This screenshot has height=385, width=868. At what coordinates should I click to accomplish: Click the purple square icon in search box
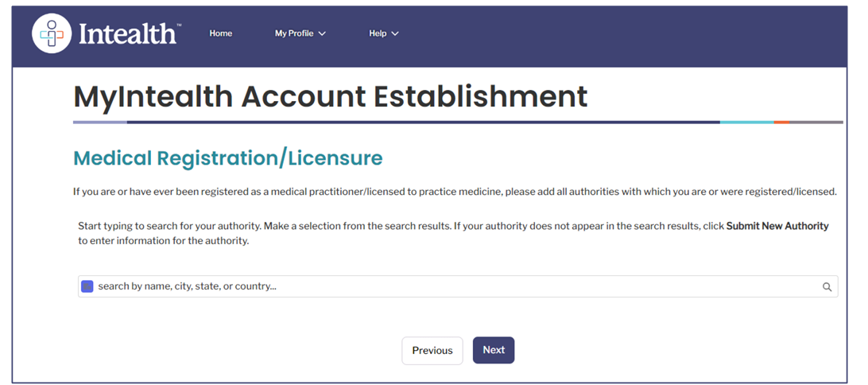pyautogui.click(x=87, y=286)
